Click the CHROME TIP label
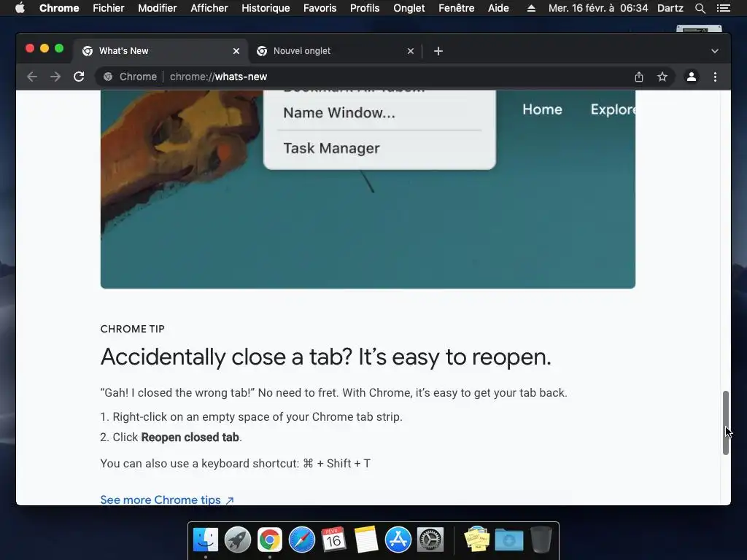 [133, 329]
